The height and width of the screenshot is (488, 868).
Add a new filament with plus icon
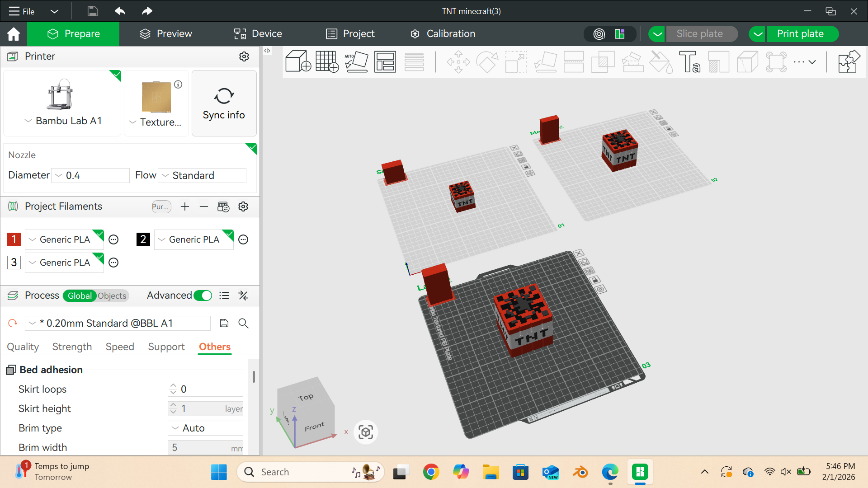pyautogui.click(x=185, y=206)
